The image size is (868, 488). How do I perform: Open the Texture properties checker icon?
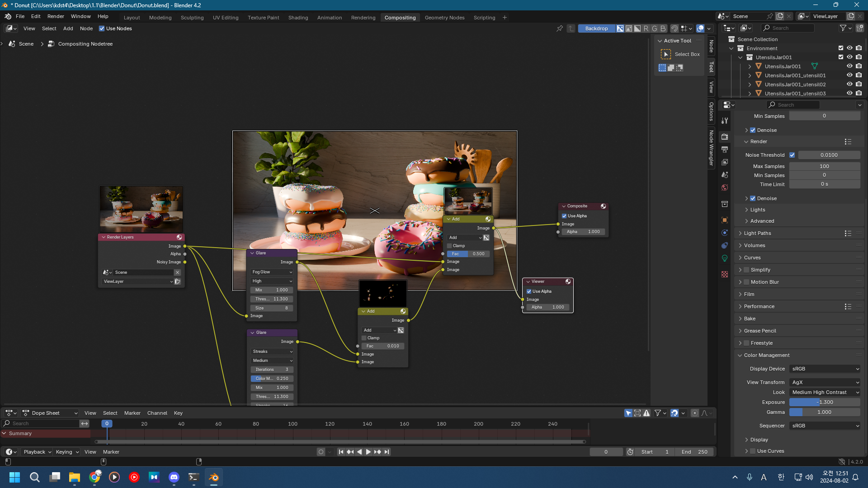(x=725, y=274)
